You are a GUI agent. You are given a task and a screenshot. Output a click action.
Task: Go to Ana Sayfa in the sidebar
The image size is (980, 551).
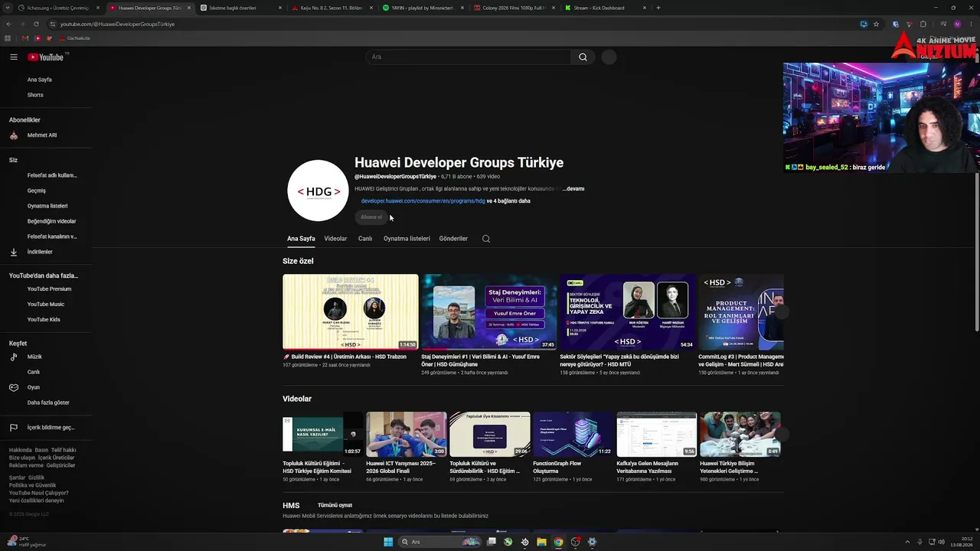pos(40,80)
